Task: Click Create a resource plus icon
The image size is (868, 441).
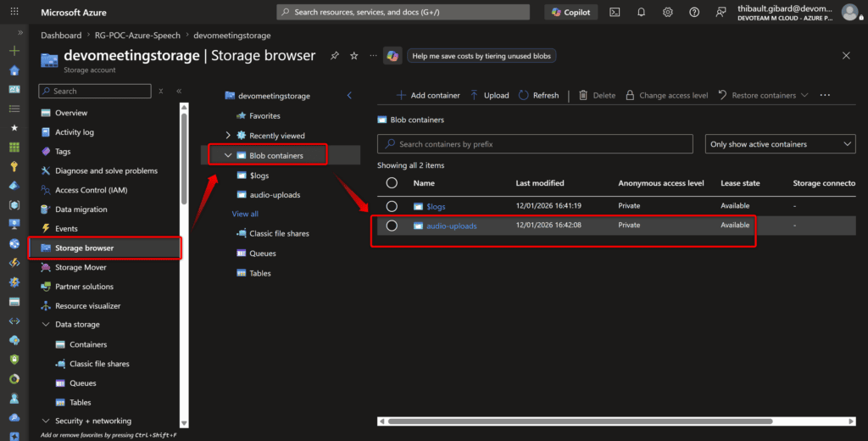Action: [14, 51]
